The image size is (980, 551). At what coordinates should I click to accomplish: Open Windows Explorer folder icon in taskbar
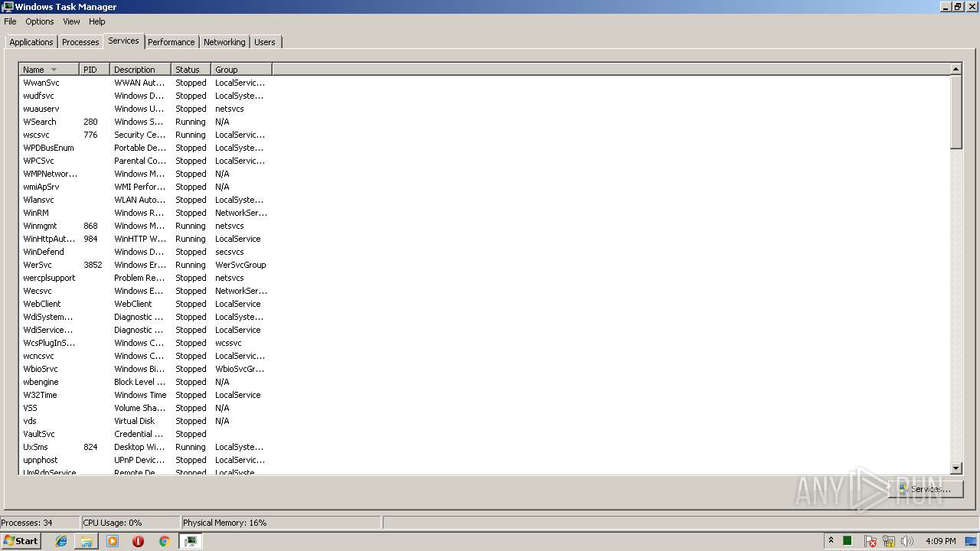[x=87, y=541]
